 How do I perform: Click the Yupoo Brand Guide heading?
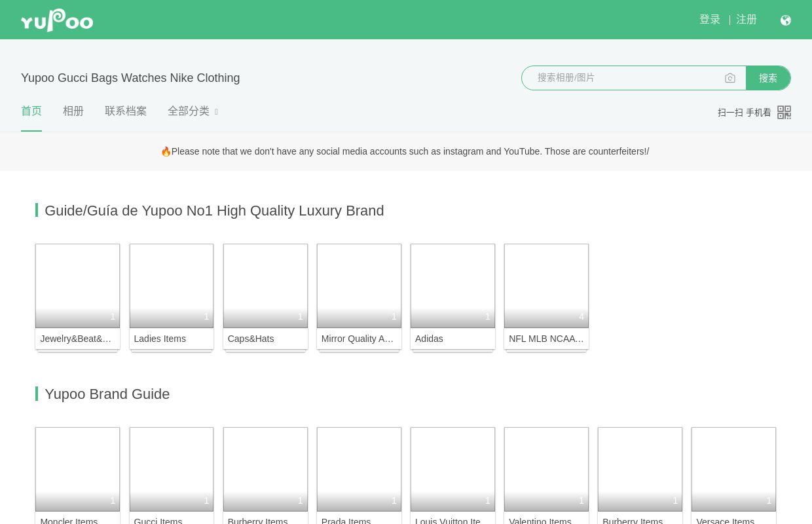[x=107, y=394]
